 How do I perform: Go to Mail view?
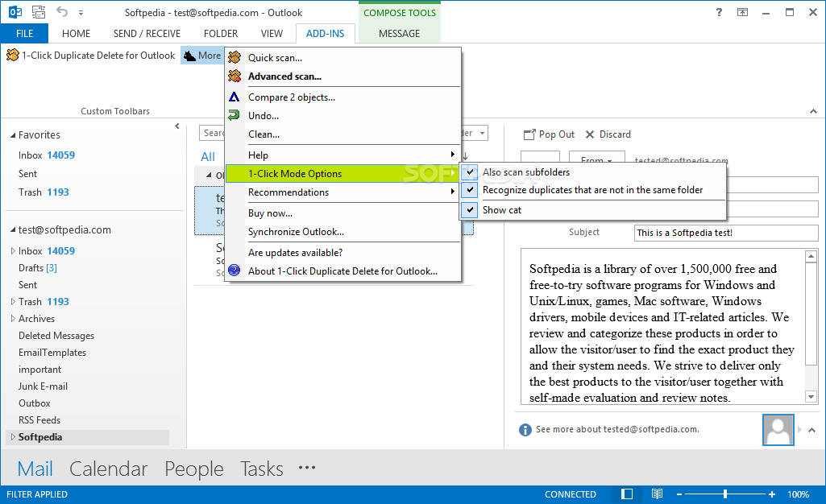(35, 469)
